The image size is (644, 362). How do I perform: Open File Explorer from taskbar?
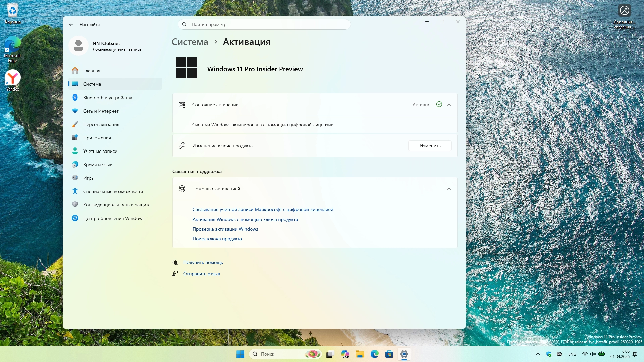point(360,354)
